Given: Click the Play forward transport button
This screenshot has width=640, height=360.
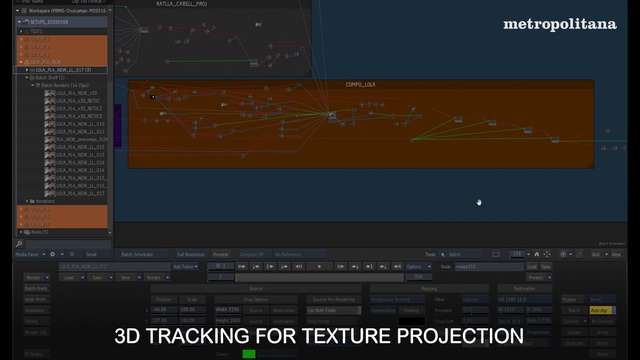Looking at the screenshot, I should point(320,267).
